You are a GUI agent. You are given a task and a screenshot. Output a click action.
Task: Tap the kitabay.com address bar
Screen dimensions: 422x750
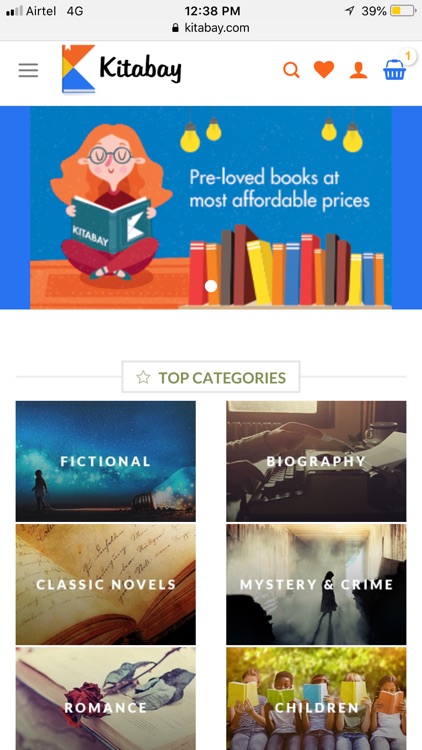click(x=211, y=28)
